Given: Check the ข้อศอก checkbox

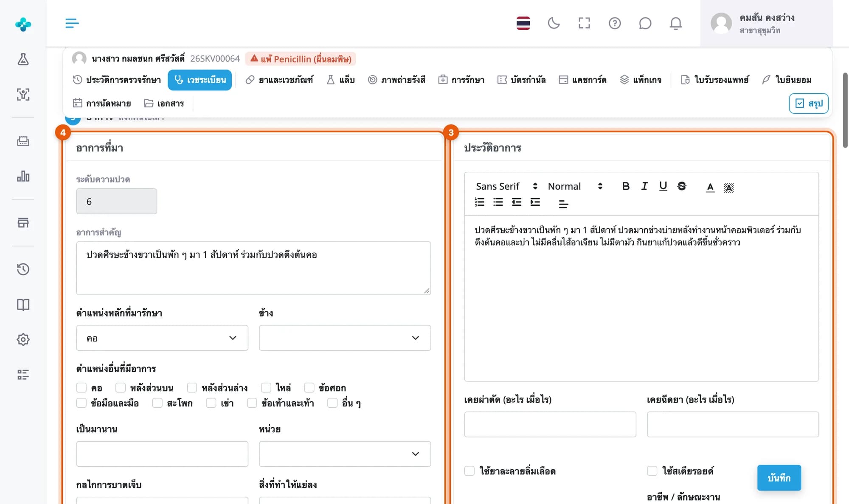Looking at the screenshot, I should click(309, 388).
